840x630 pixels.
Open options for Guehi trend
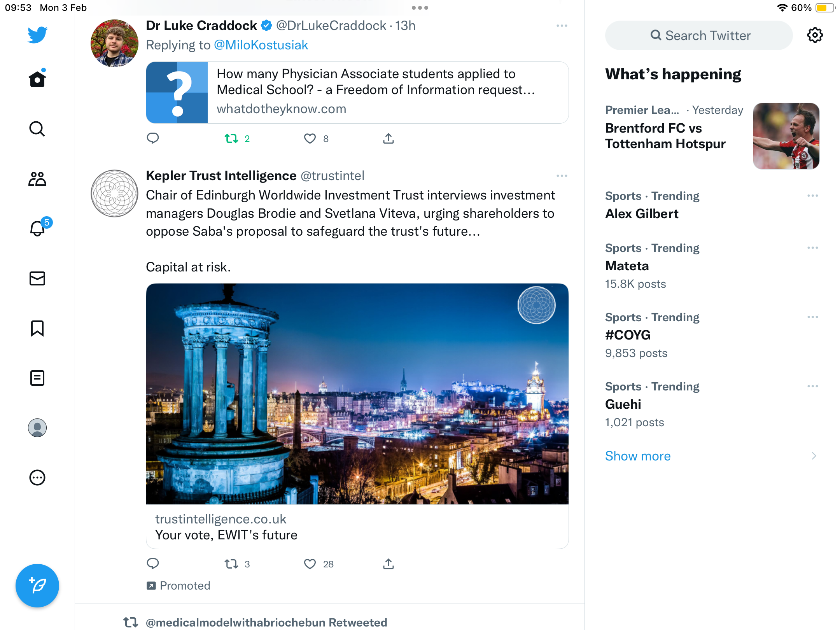[812, 386]
